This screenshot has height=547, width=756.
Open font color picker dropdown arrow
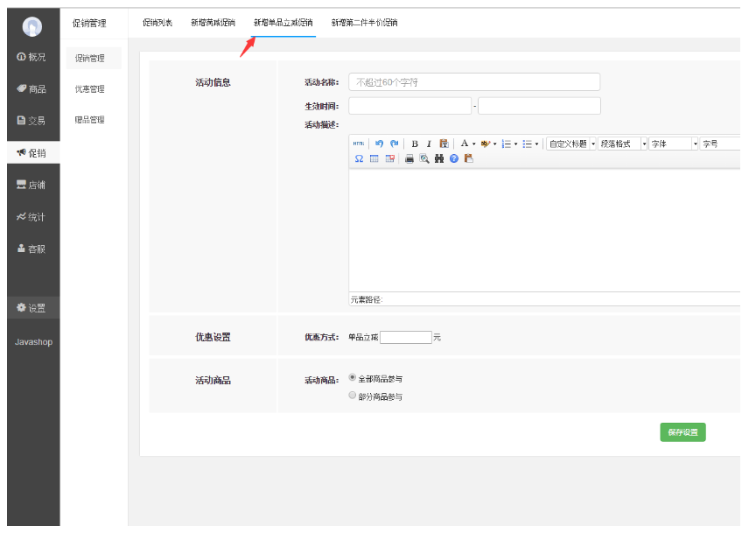[x=474, y=144]
